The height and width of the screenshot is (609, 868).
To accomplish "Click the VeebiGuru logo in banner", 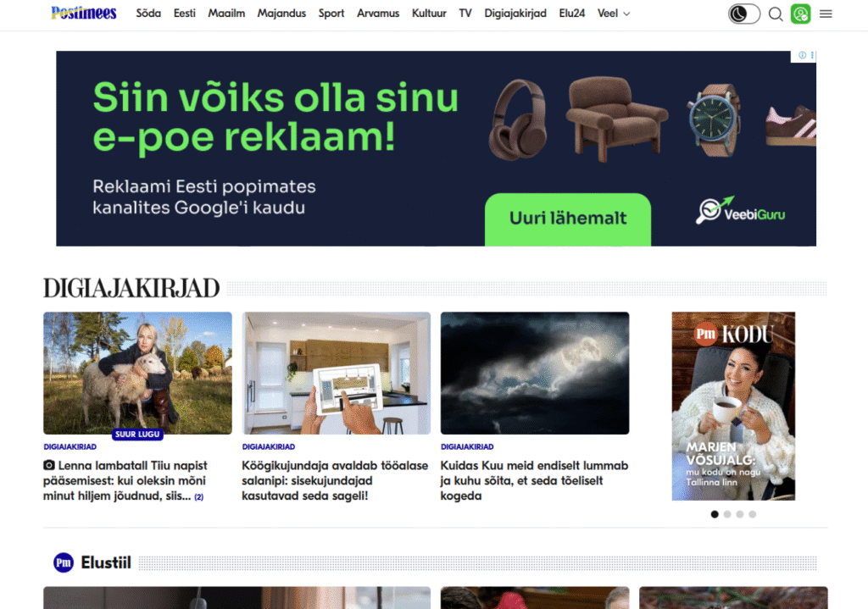I will [740, 211].
